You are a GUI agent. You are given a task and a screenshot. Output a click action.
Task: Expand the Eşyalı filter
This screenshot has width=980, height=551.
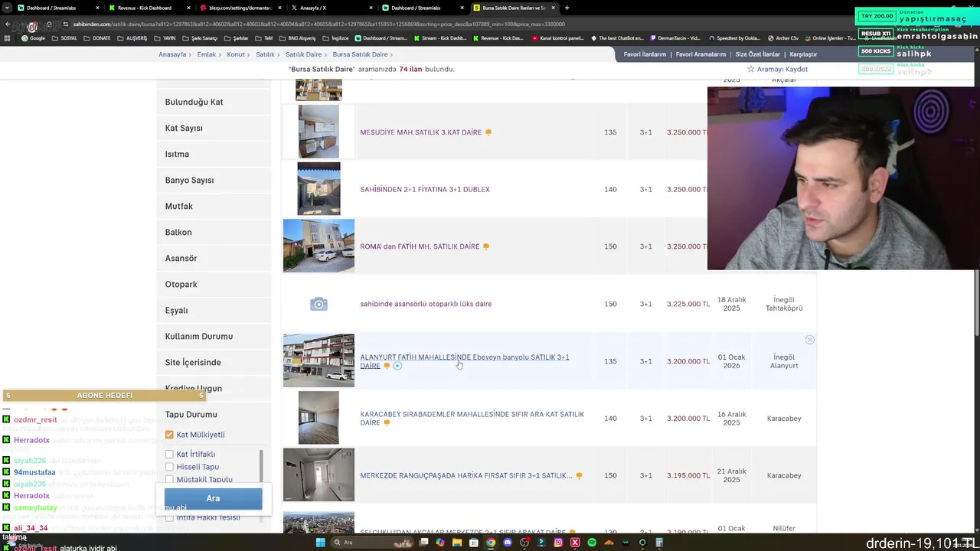214,310
